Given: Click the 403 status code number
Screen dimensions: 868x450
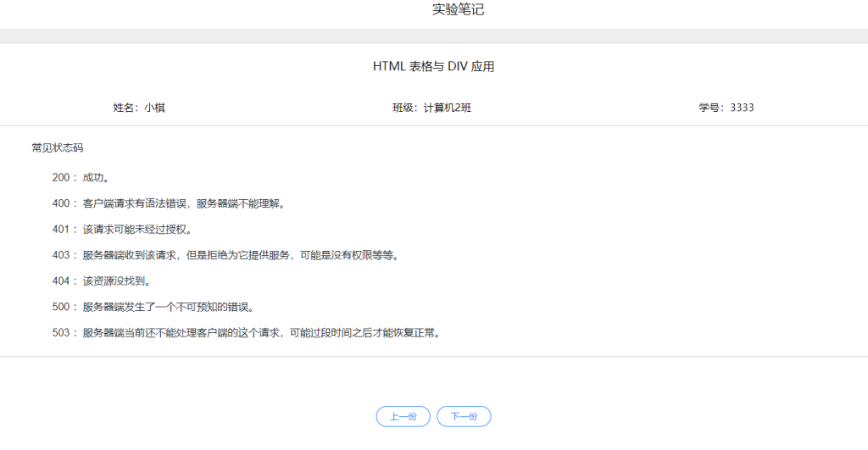Looking at the screenshot, I should point(61,255).
